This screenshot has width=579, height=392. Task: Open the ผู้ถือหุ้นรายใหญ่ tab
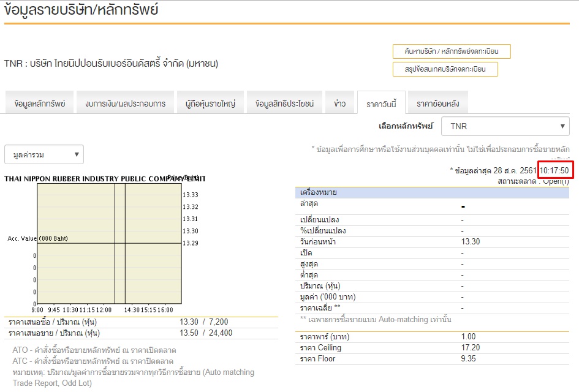pyautogui.click(x=211, y=104)
